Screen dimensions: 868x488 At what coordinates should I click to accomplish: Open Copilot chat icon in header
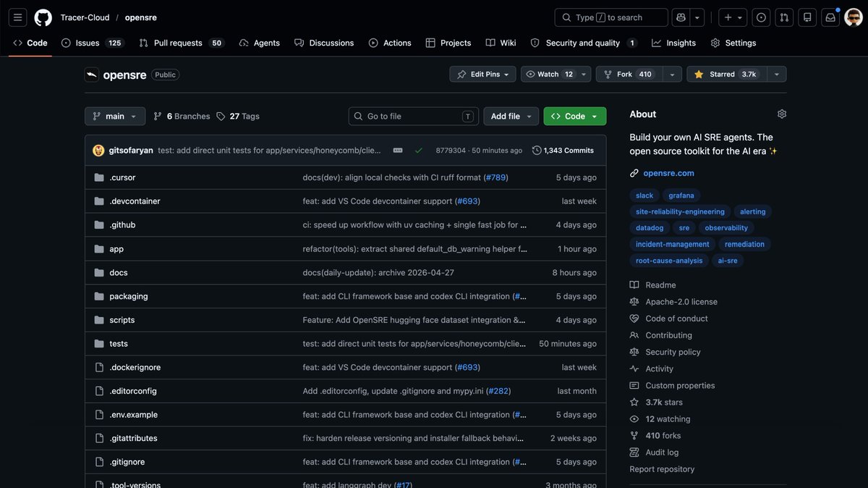tap(681, 17)
